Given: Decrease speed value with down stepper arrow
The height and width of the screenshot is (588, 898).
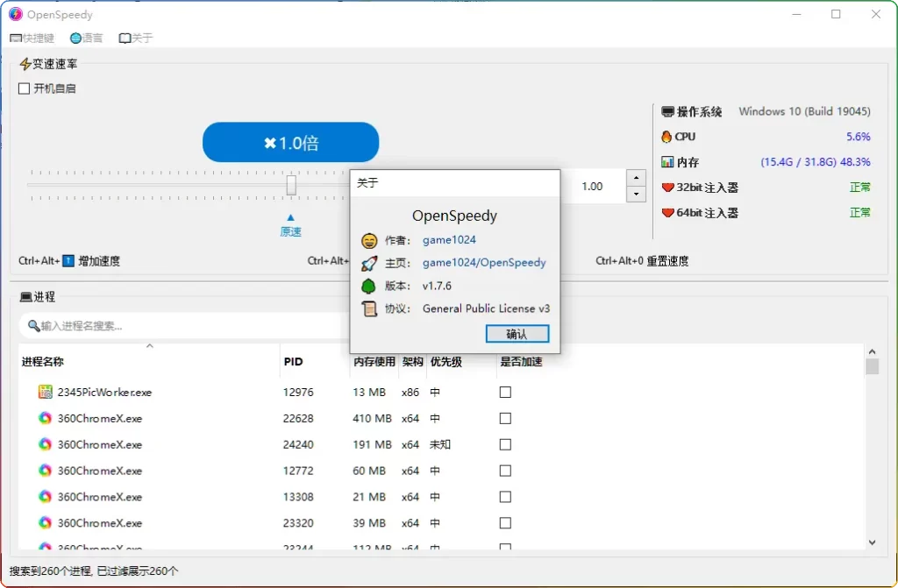Looking at the screenshot, I should 637,194.
